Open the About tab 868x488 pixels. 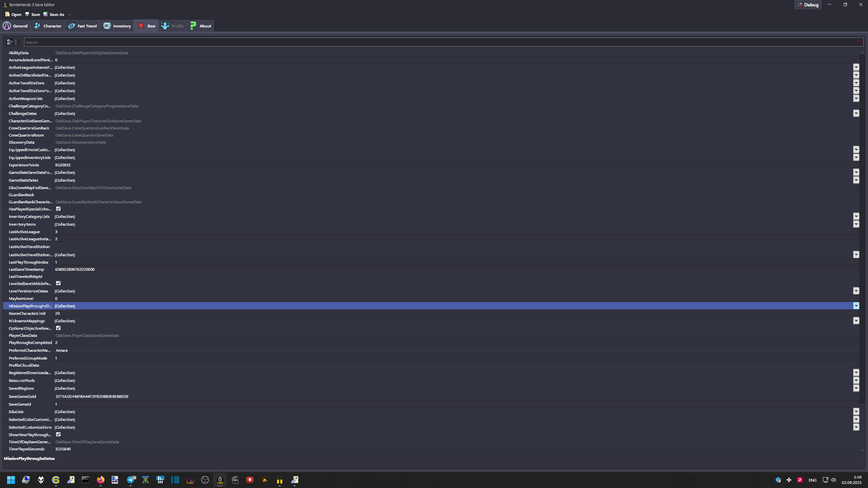200,26
